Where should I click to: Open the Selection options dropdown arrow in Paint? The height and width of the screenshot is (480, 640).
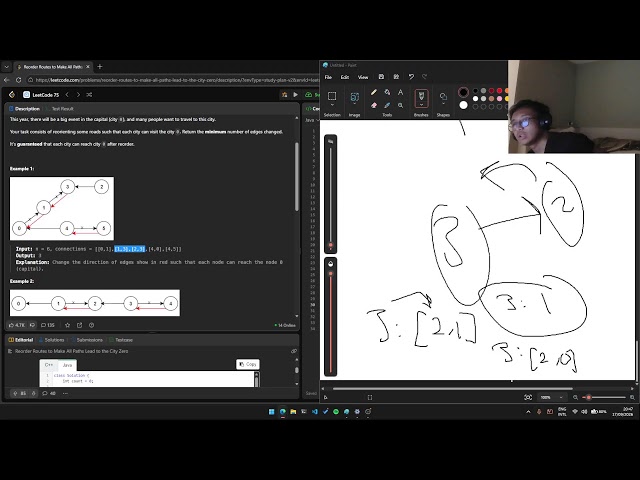point(332,105)
